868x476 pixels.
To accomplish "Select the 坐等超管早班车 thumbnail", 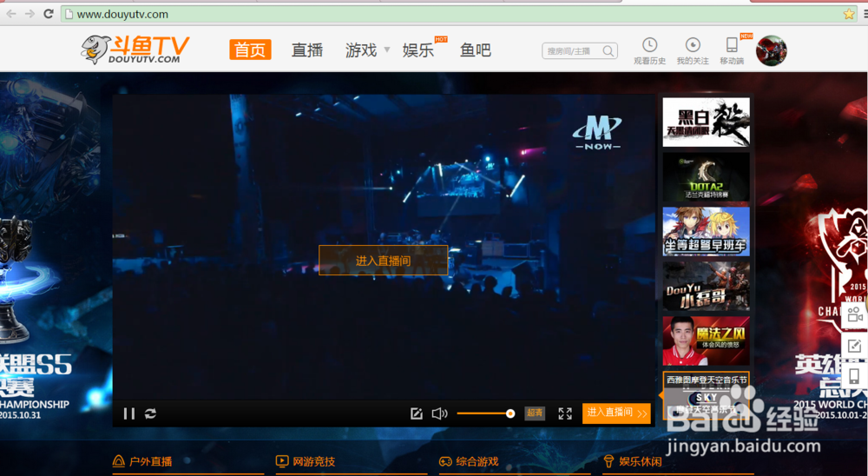I will click(706, 232).
